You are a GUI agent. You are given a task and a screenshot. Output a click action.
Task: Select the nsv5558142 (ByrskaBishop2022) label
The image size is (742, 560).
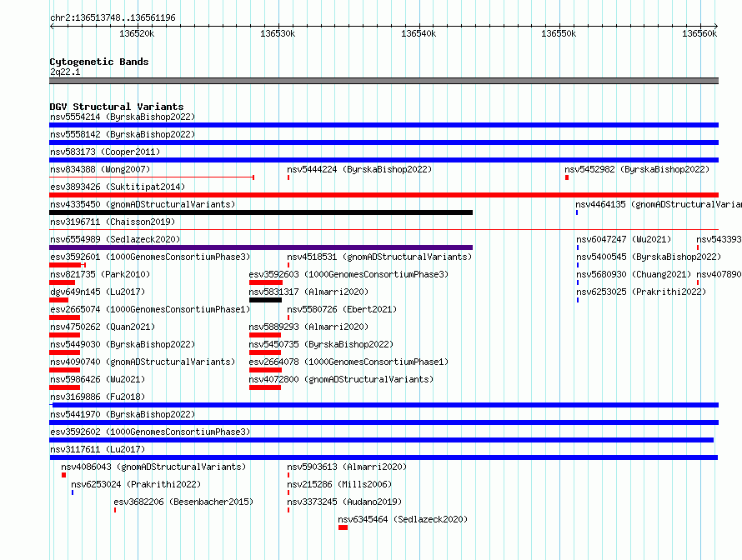click(123, 134)
